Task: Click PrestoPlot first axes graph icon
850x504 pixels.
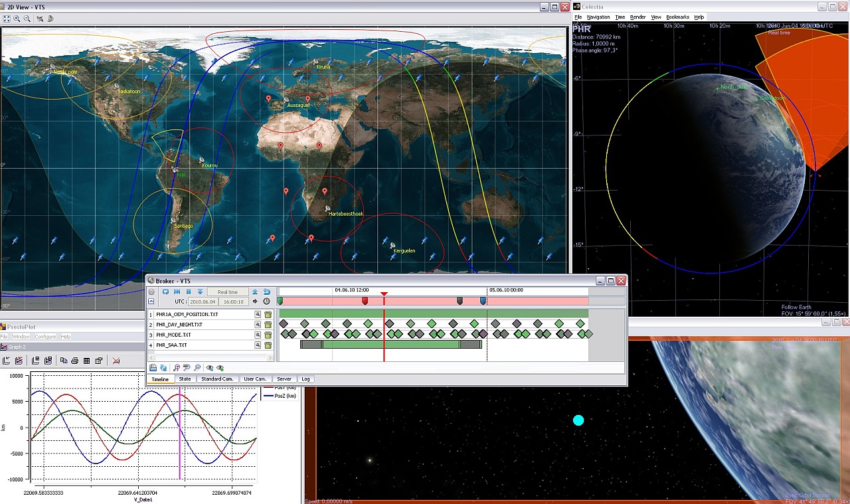Action: coord(6,361)
